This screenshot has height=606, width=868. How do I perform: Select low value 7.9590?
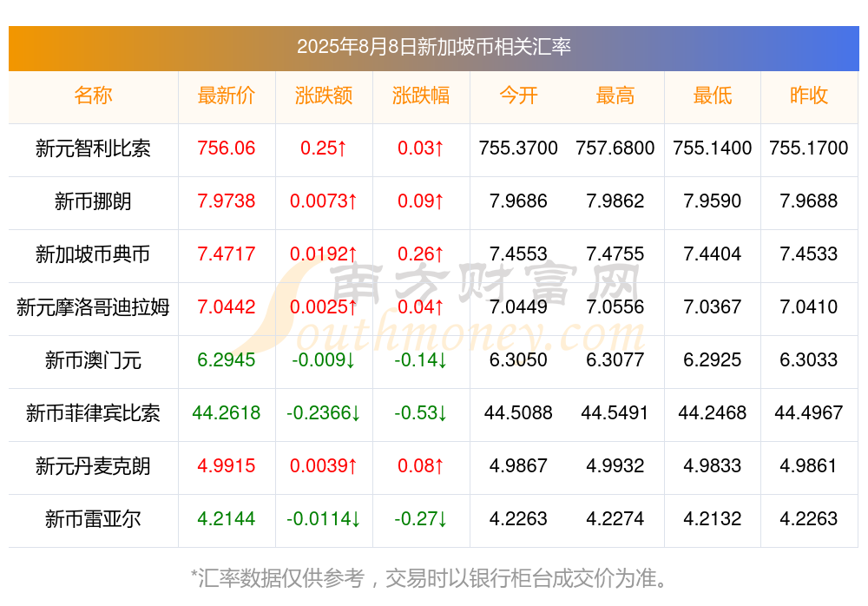click(713, 201)
